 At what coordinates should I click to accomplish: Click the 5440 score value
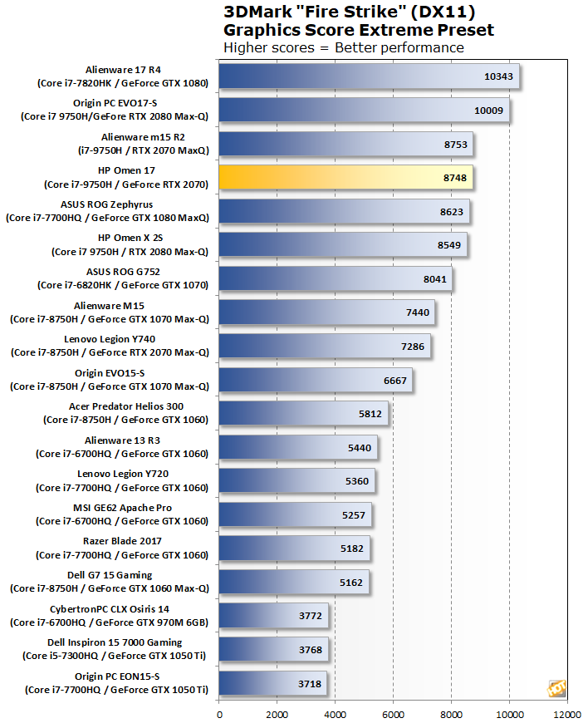coord(360,448)
